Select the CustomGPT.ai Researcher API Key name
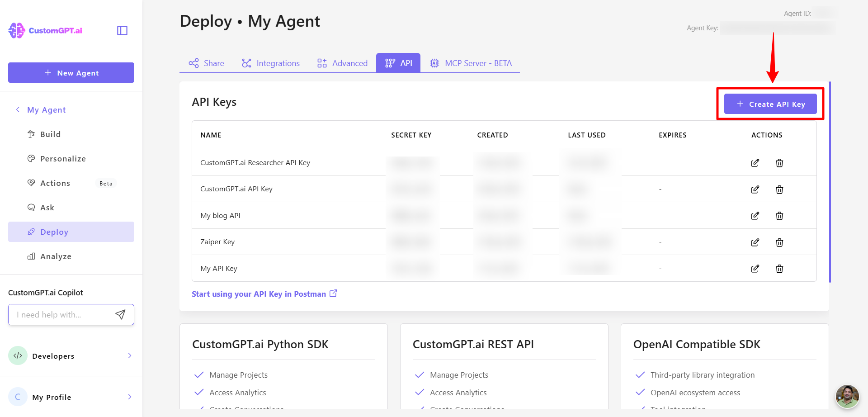Viewport: 868px width, 417px height. (x=255, y=163)
